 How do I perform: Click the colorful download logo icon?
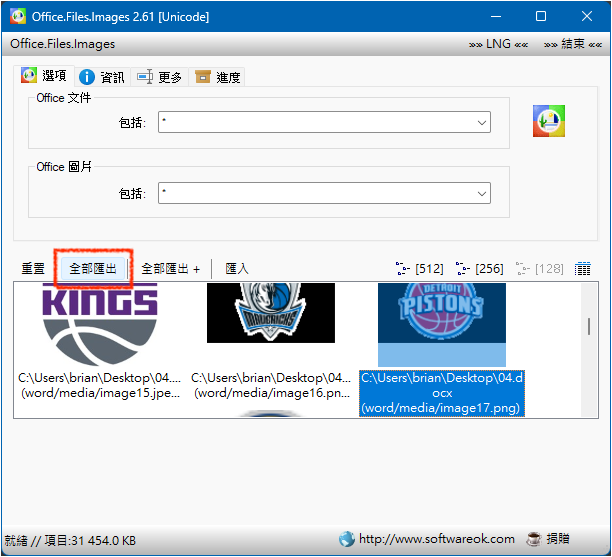[549, 120]
